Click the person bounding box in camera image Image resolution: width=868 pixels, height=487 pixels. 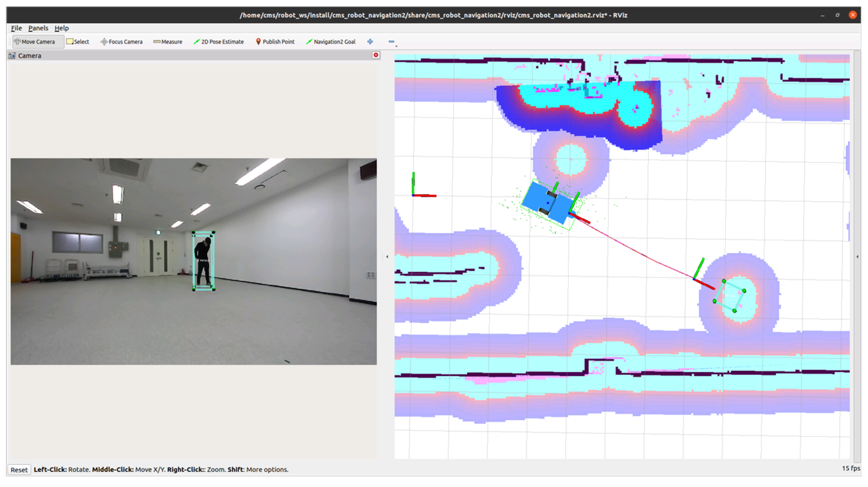pos(203,261)
